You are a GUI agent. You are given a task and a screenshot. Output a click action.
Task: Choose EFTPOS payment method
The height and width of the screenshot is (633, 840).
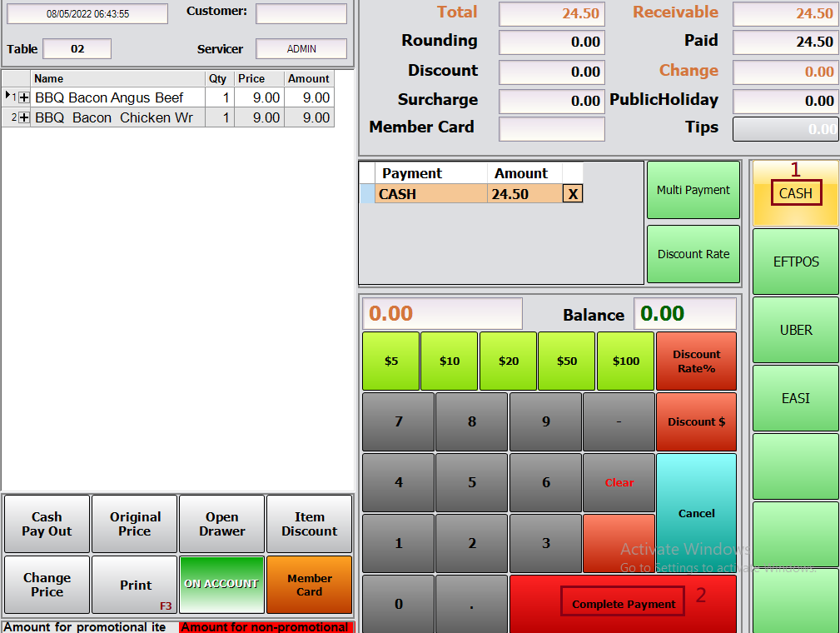(796, 262)
